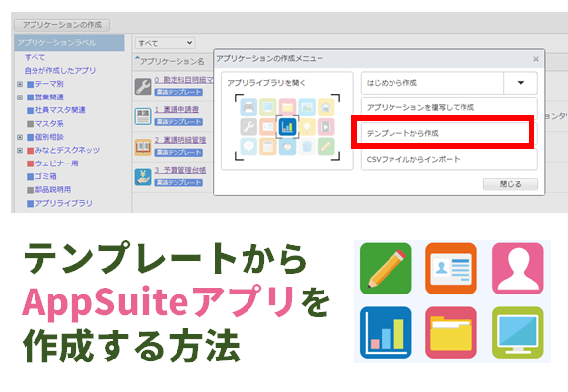
Task: Click the 稟議テンプレート tag under 3_予算管理台帳
Action: [178, 183]
